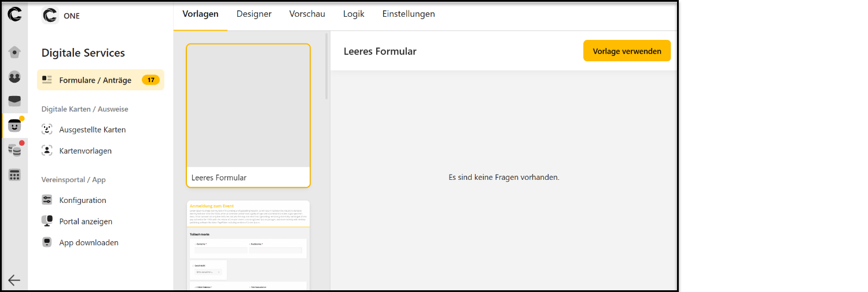Open Portal anzeigen
Screen dimensions: 868x292
point(86,221)
